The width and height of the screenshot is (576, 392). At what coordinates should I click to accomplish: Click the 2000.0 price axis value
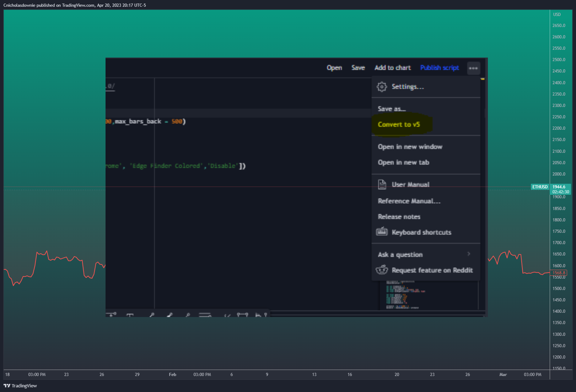tap(559, 174)
